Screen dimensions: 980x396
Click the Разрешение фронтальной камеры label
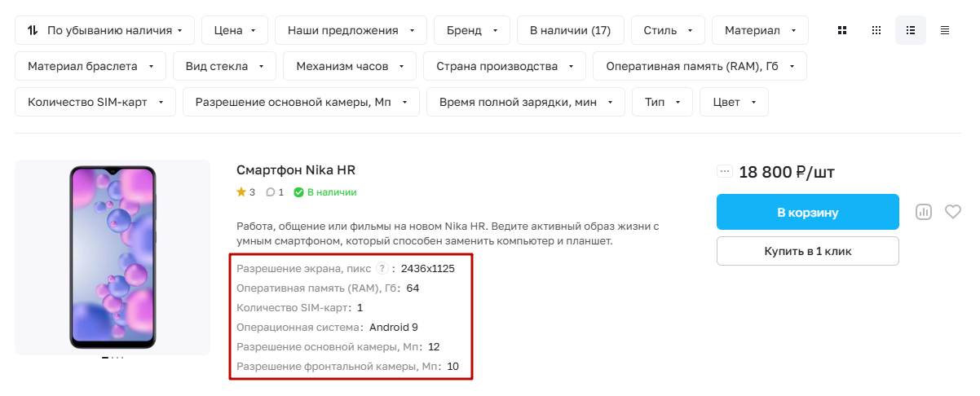pyautogui.click(x=338, y=367)
